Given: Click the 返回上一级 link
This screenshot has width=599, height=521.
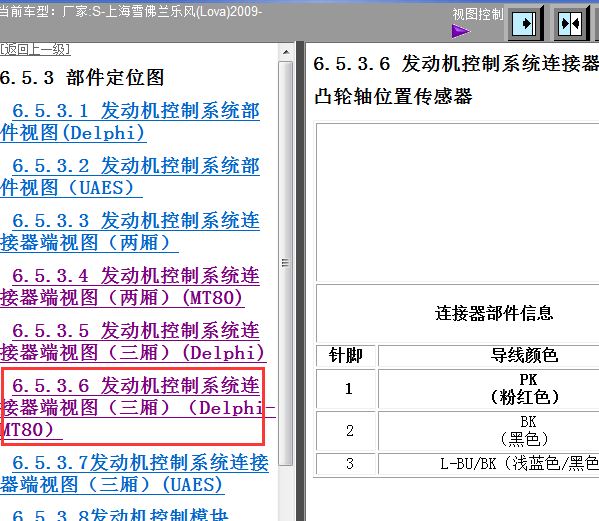Looking at the screenshot, I should (x=35, y=49).
